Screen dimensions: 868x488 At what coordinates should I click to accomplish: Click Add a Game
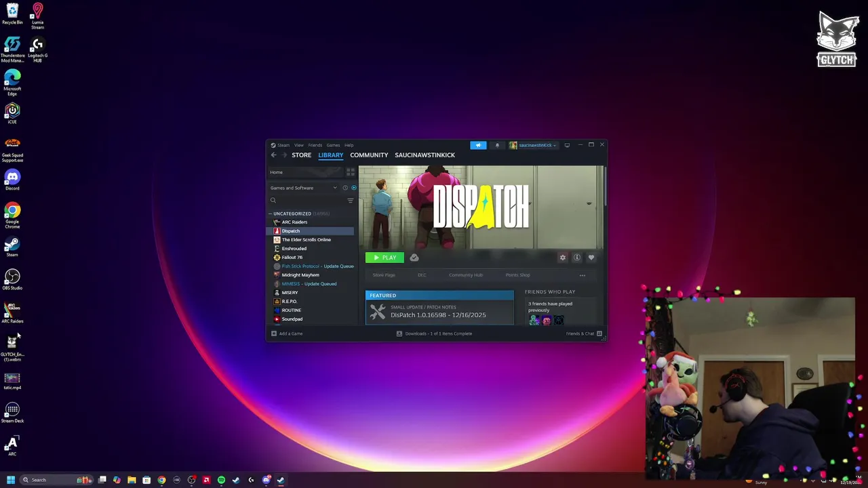pos(287,333)
